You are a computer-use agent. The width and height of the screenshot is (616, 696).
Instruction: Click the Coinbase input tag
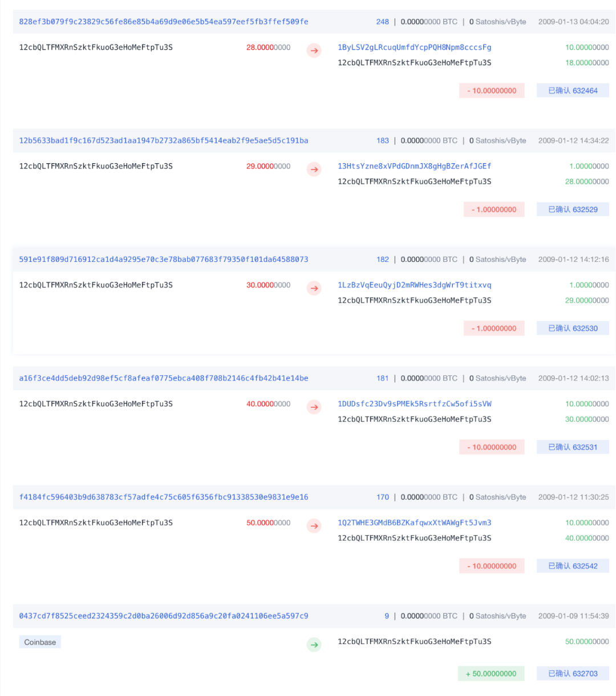(40, 642)
